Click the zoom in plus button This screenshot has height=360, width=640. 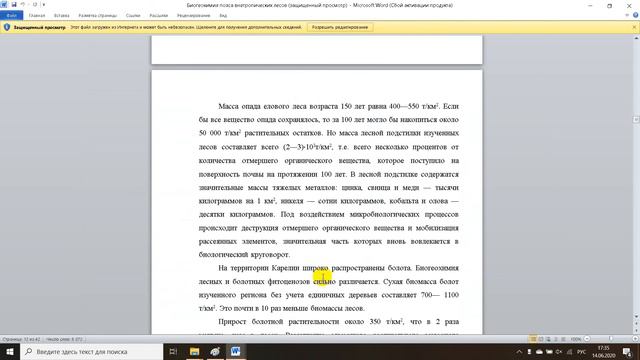point(635,339)
